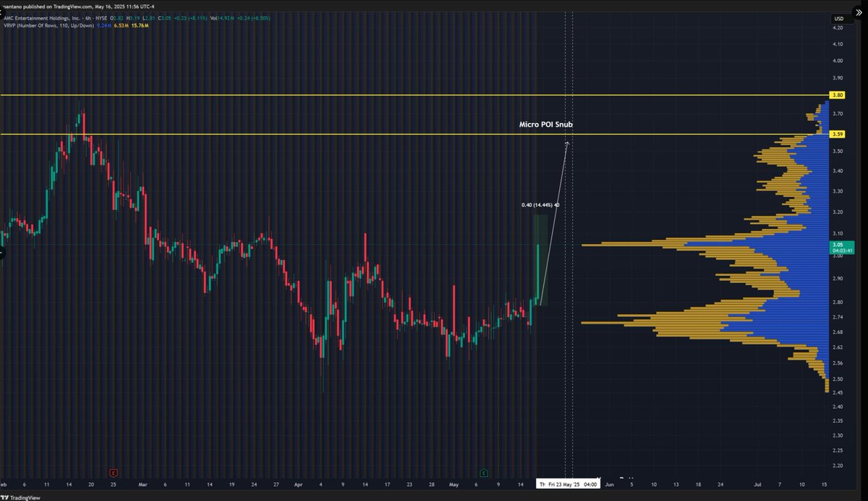Click the Jul label on time axis
The height and width of the screenshot is (501, 868).
(757, 484)
